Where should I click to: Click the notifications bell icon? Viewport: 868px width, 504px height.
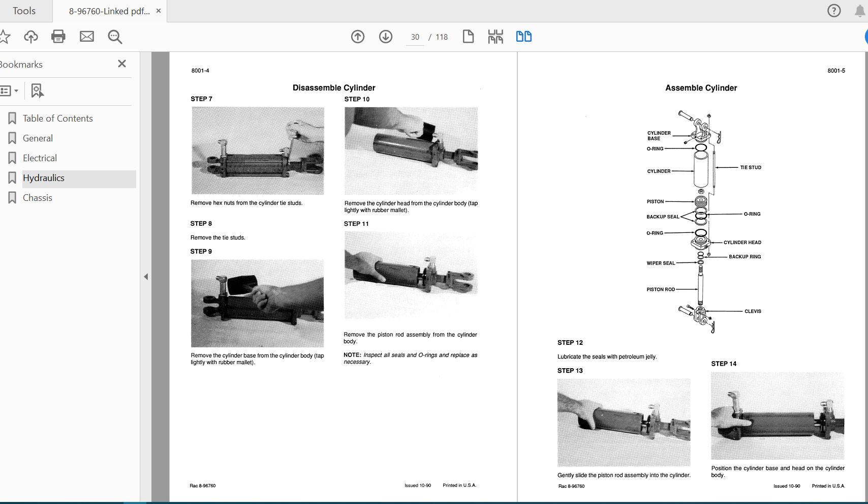tap(859, 11)
